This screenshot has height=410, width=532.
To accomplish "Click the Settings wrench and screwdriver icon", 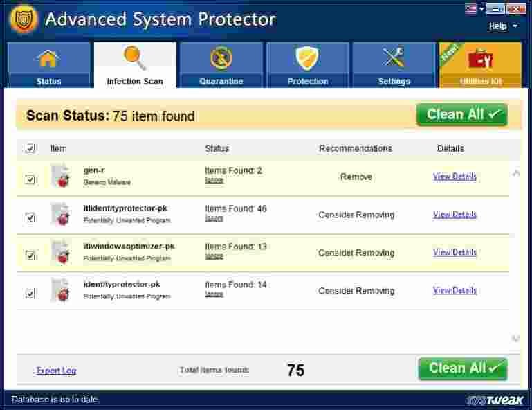I will (x=394, y=57).
